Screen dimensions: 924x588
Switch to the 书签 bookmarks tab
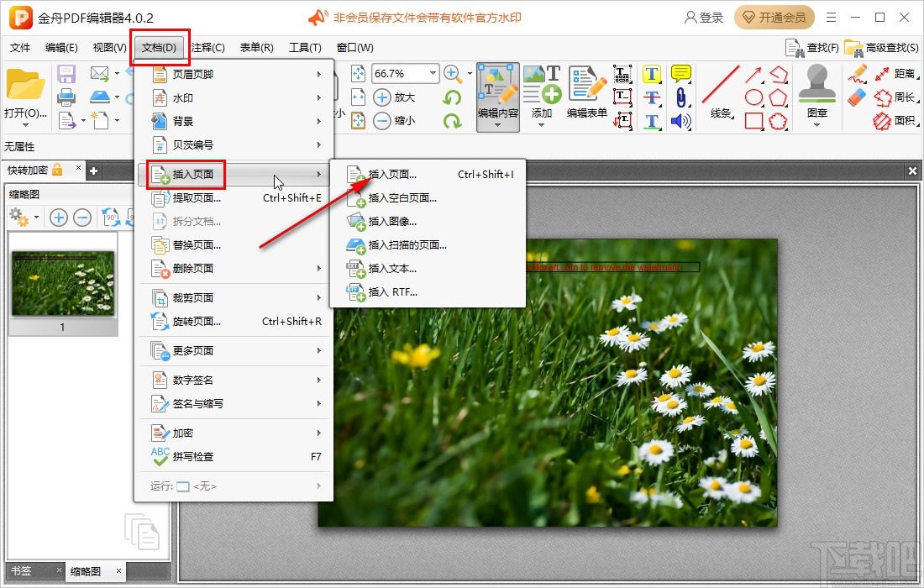(21, 571)
